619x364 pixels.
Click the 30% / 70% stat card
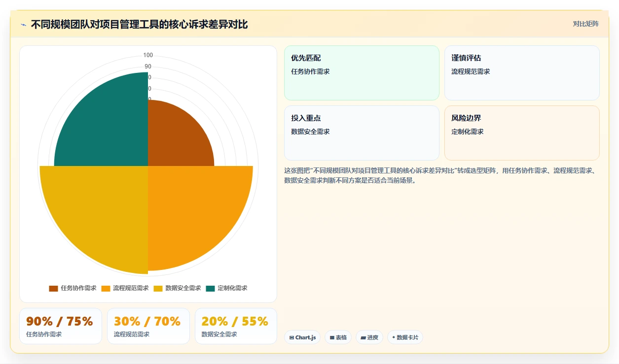coord(148,326)
